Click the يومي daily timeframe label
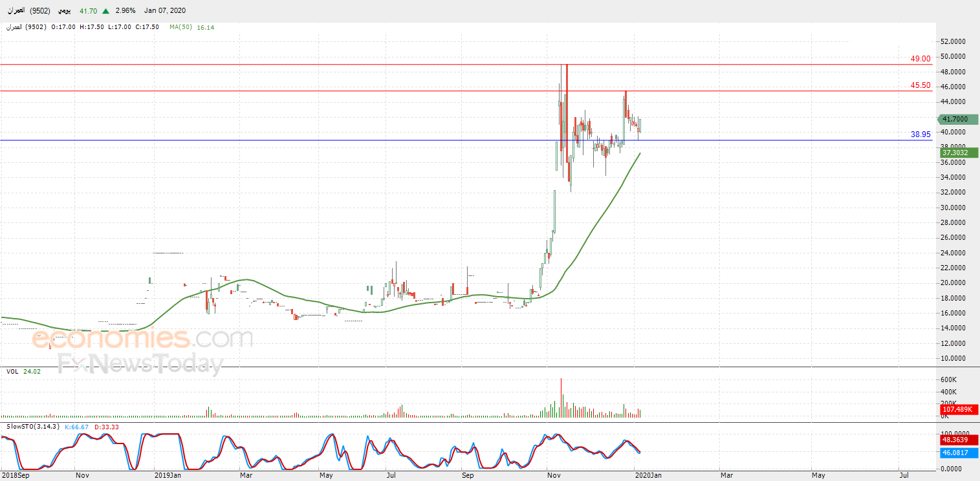 65,11
